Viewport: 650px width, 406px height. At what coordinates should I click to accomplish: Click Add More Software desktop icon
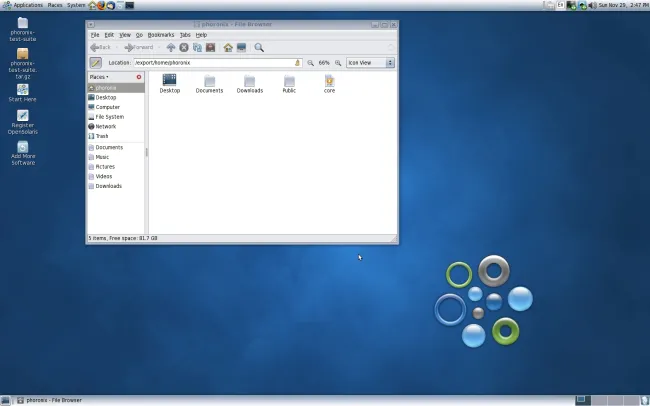[23, 153]
